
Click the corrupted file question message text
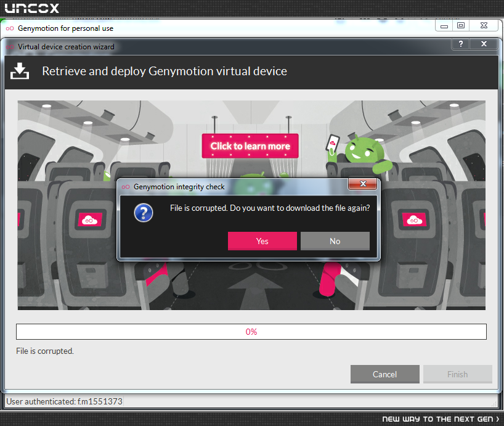(270, 208)
